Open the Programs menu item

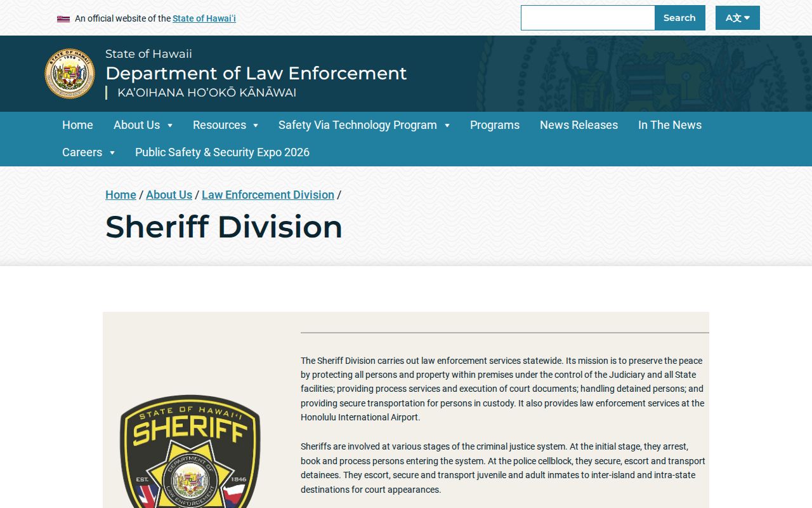click(x=495, y=125)
